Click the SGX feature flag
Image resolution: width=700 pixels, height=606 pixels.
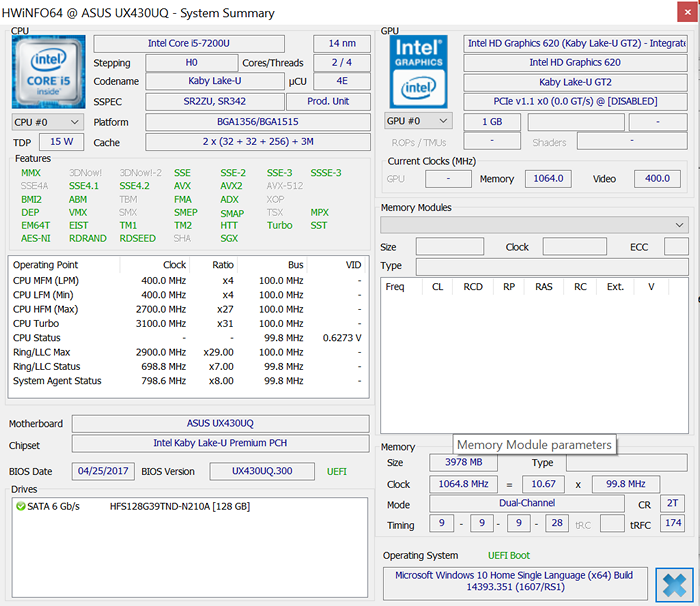[229, 238]
